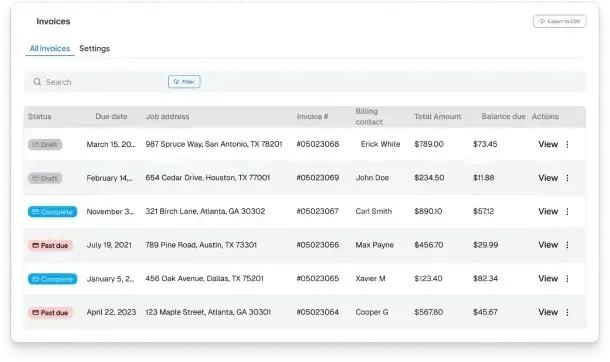This screenshot has height=362, width=610.
Task: Click the Draft badge for 987 Spruce Way
Action: coord(45,145)
